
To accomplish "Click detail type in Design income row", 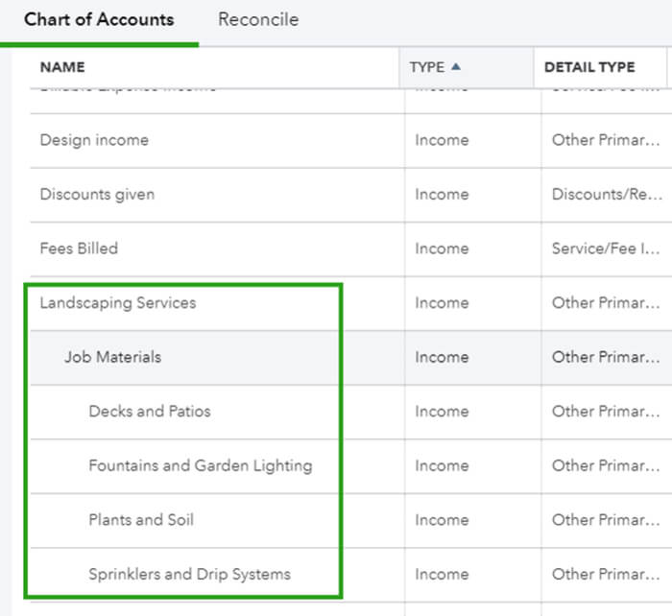I will tap(606, 140).
